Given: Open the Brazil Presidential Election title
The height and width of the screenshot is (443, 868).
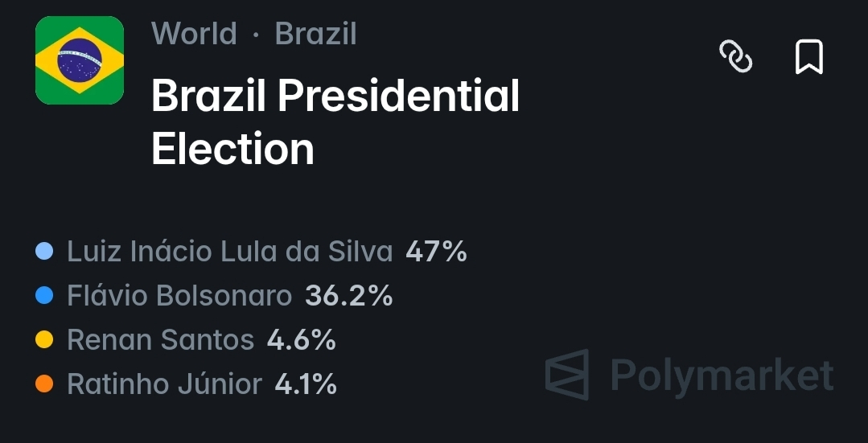Looking at the screenshot, I should (x=335, y=122).
